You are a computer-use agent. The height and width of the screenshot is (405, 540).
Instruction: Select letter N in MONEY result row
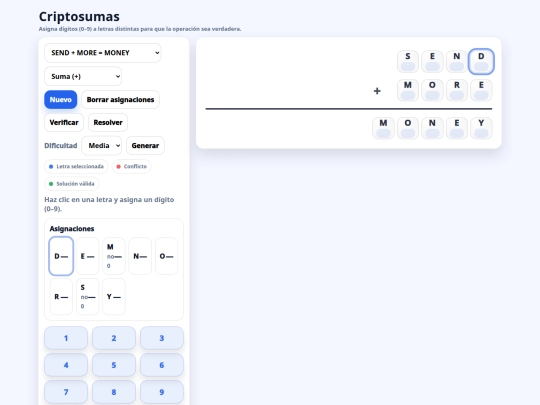[432, 128]
